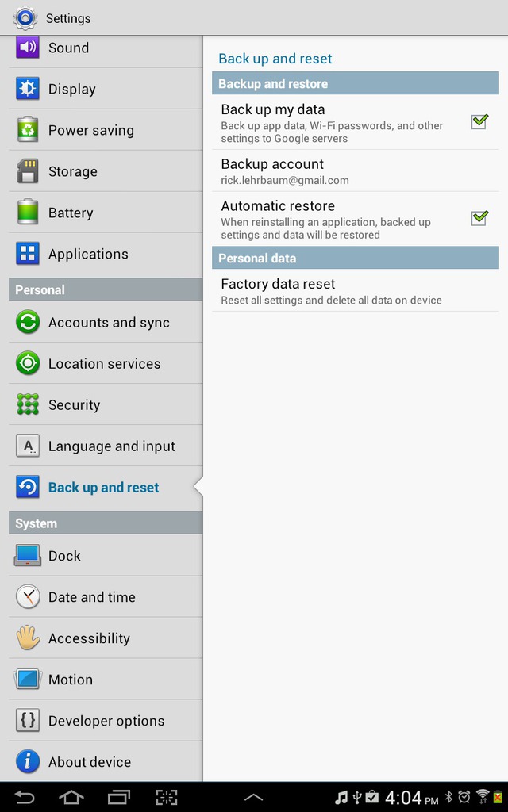Tap the Back navigation button
The height and width of the screenshot is (812, 508).
point(24,798)
